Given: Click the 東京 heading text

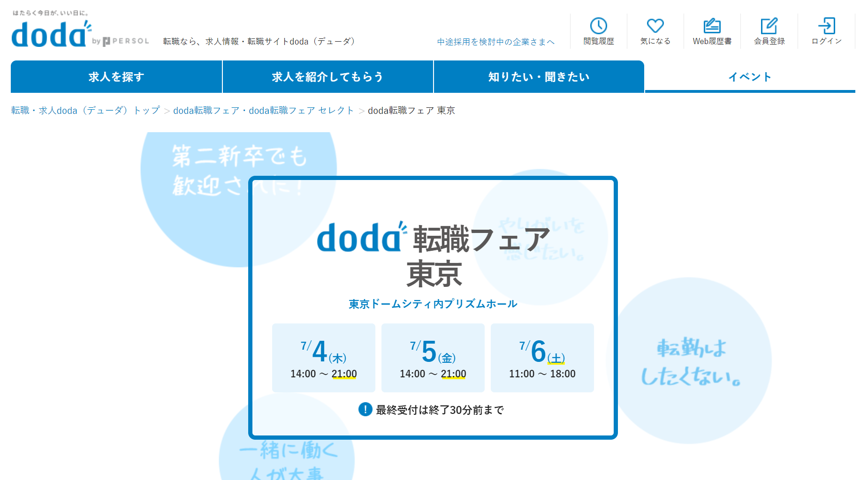Looking at the screenshot, I should click(x=434, y=274).
